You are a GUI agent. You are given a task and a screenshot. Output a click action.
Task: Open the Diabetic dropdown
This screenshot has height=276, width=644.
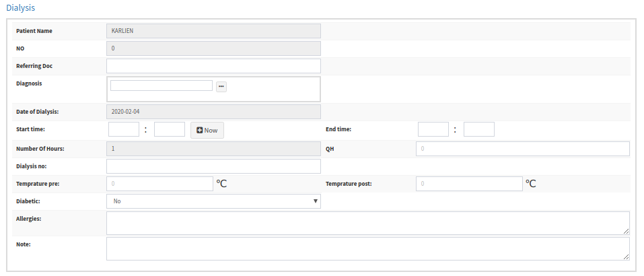click(213, 201)
